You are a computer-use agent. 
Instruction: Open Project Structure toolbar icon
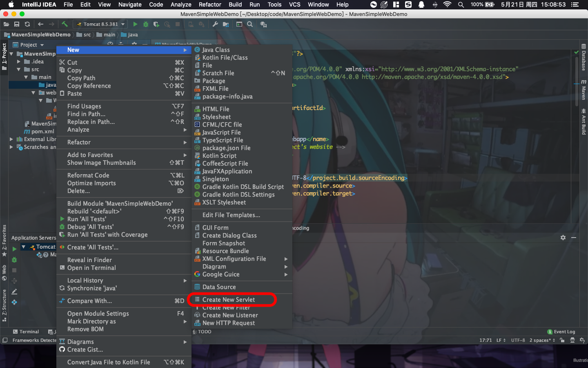pos(226,24)
